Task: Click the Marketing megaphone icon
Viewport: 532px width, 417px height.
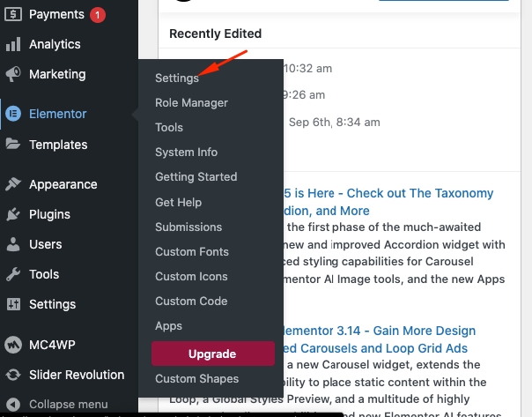Action: coord(13,74)
